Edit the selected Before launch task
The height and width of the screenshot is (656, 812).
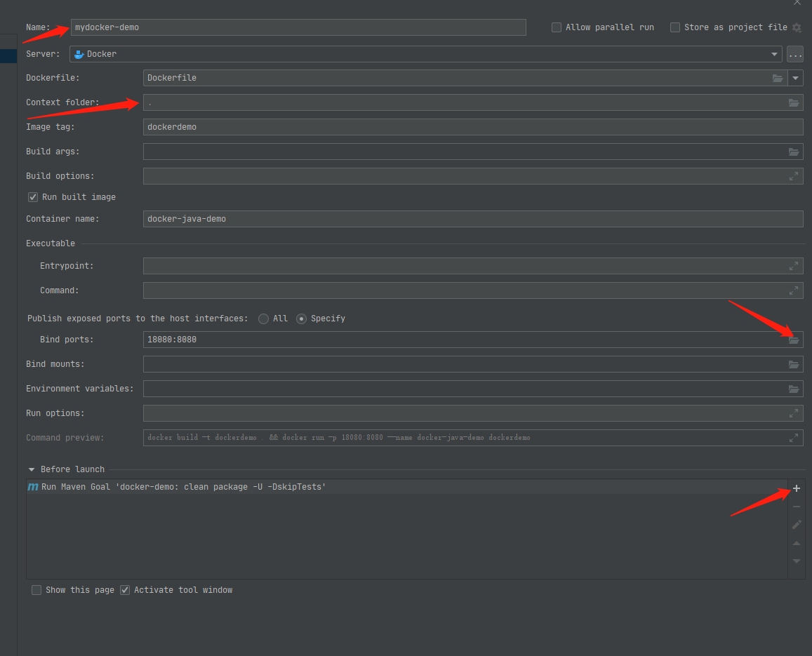tap(797, 525)
